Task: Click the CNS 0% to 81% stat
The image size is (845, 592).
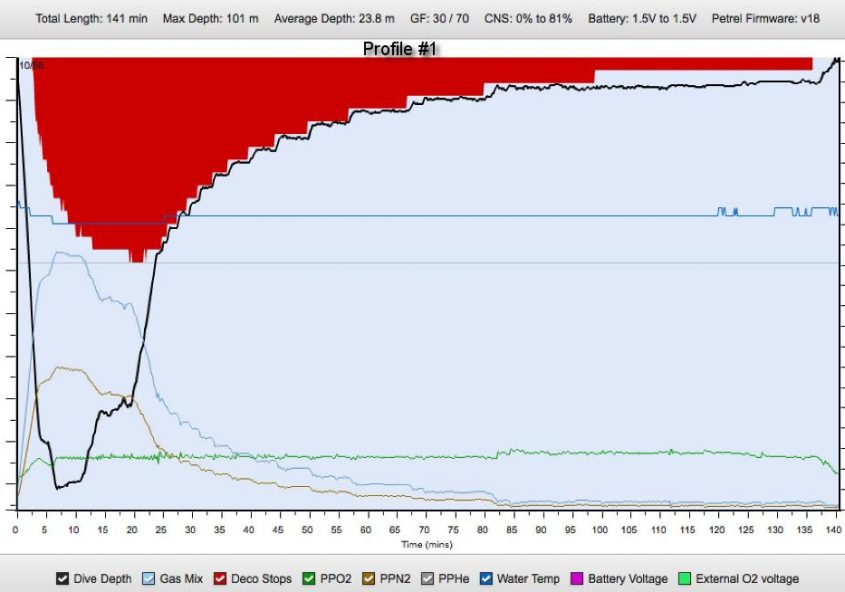Action: pos(528,19)
